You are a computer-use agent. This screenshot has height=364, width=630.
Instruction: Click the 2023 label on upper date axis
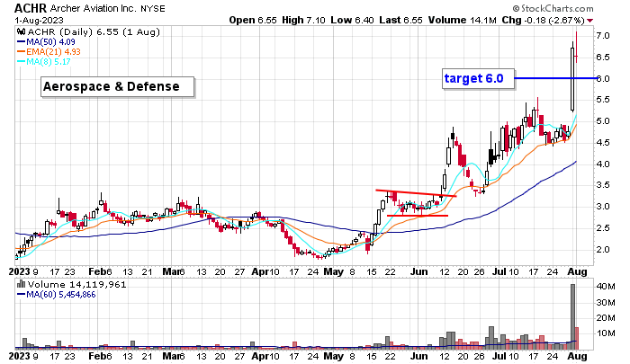(19, 271)
